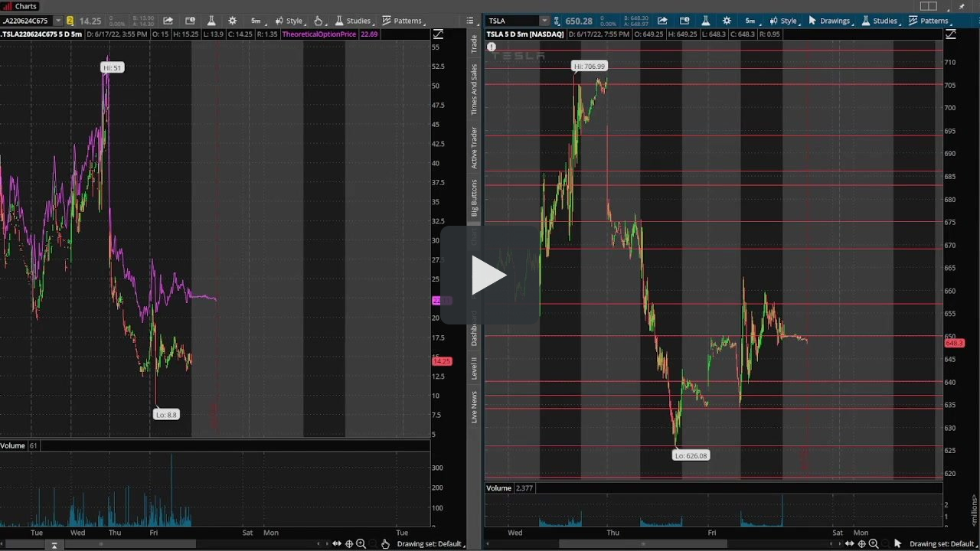Open the Studies menu on the left chart

click(358, 21)
